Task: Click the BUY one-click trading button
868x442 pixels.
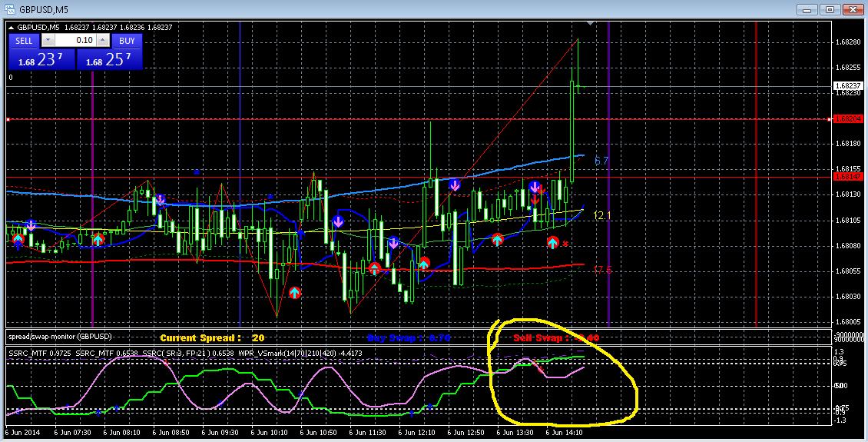Action: 127,41
